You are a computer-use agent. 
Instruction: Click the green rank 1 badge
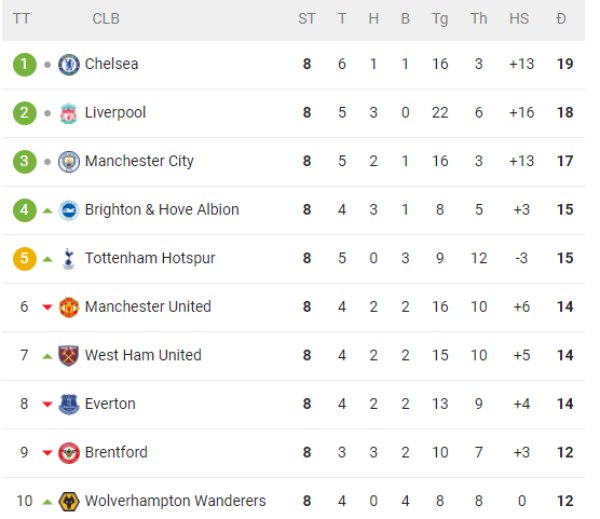[24, 64]
